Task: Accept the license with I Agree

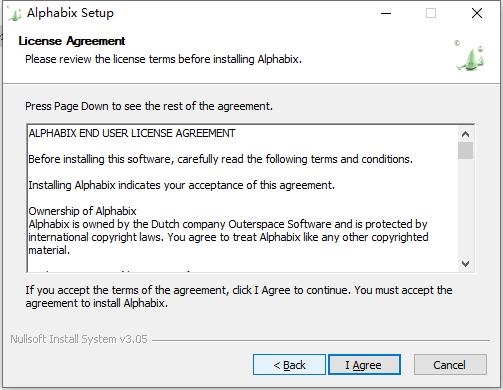Action: [x=364, y=365]
